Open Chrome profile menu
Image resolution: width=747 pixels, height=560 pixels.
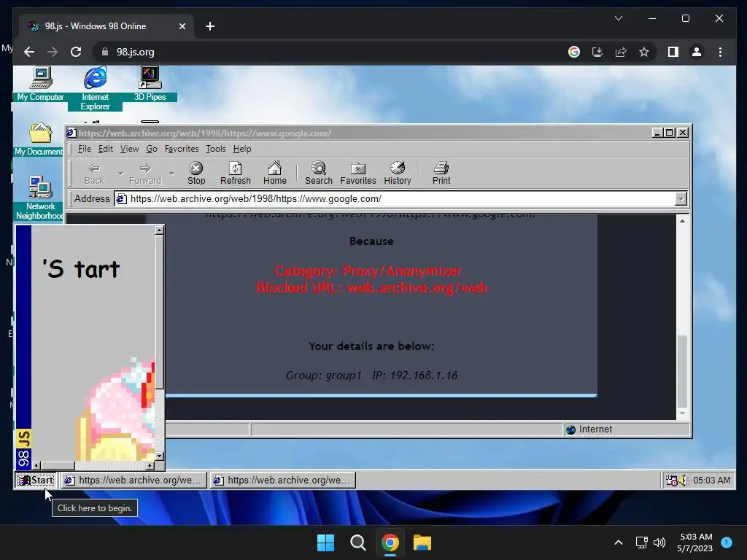click(x=697, y=52)
